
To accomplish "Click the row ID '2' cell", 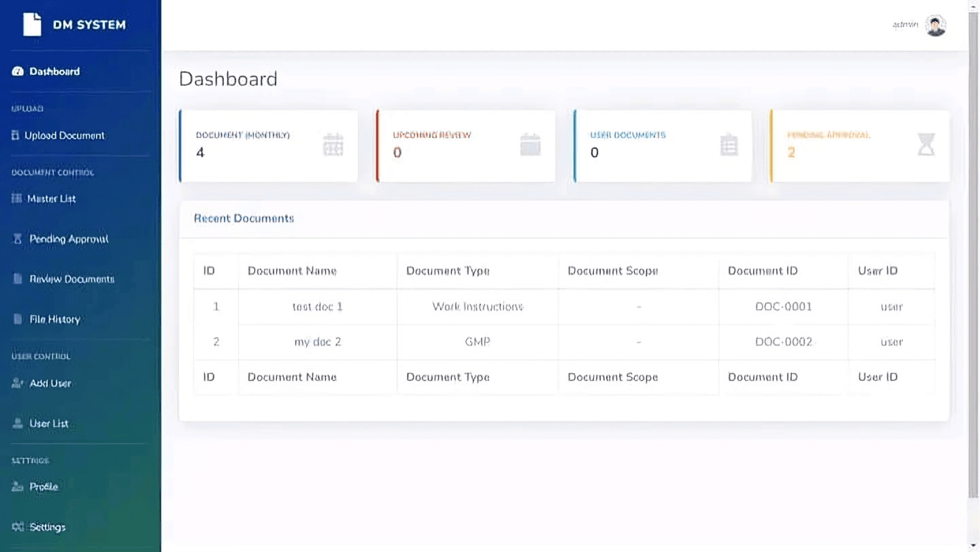I will point(216,342).
